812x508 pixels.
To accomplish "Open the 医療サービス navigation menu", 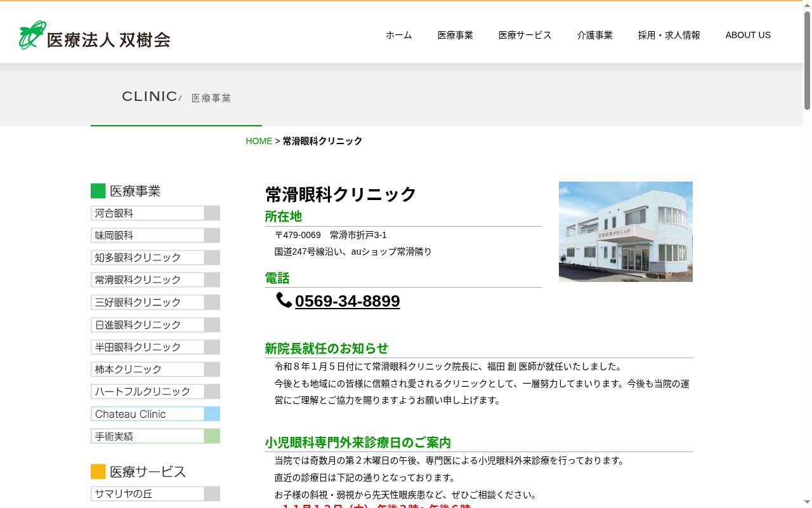I will (x=525, y=35).
